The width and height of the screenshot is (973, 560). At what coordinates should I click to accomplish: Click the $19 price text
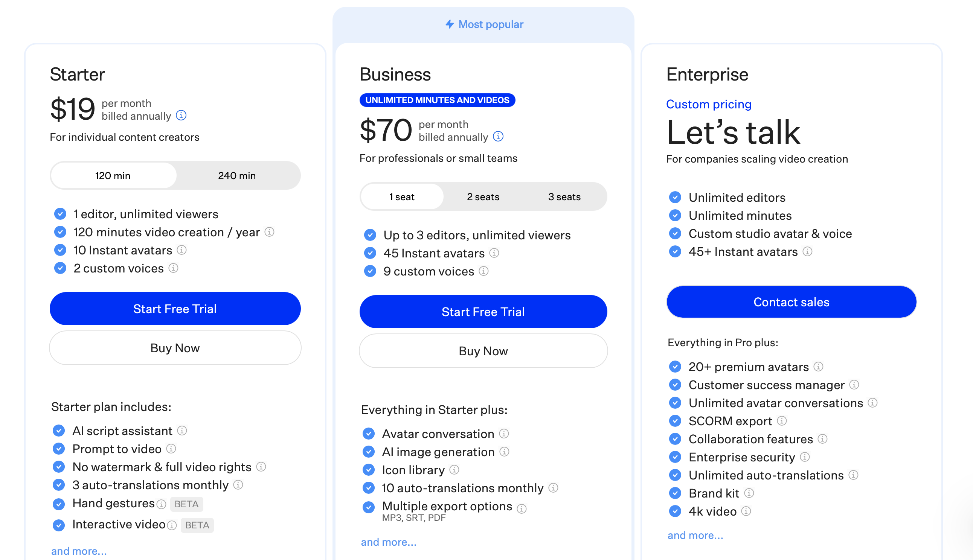click(x=73, y=109)
